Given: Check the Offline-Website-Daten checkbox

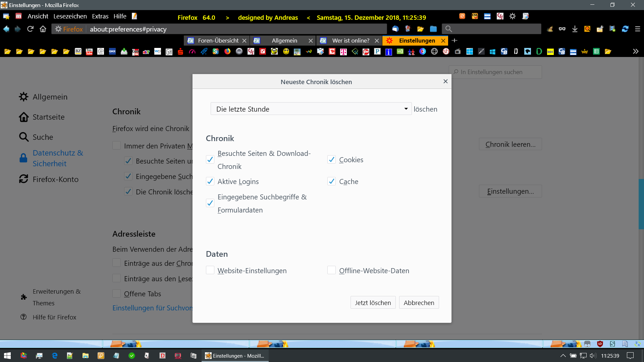Looking at the screenshot, I should pyautogui.click(x=331, y=270).
